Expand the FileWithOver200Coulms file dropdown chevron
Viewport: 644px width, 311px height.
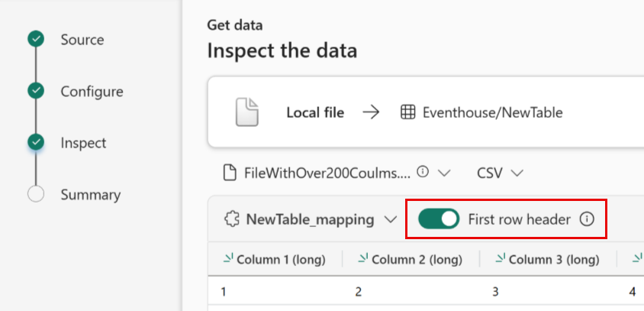(x=444, y=173)
